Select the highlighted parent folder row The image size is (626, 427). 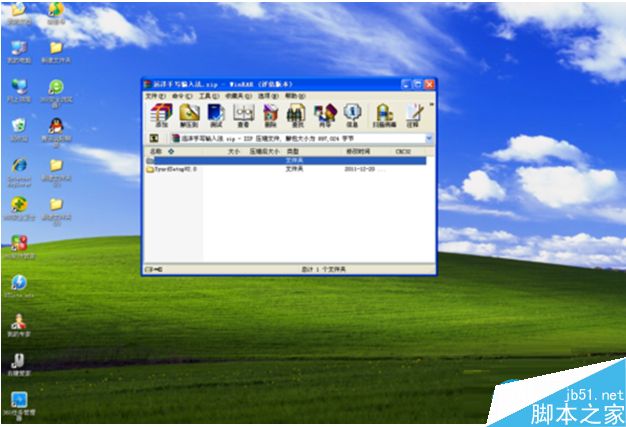(x=286, y=160)
